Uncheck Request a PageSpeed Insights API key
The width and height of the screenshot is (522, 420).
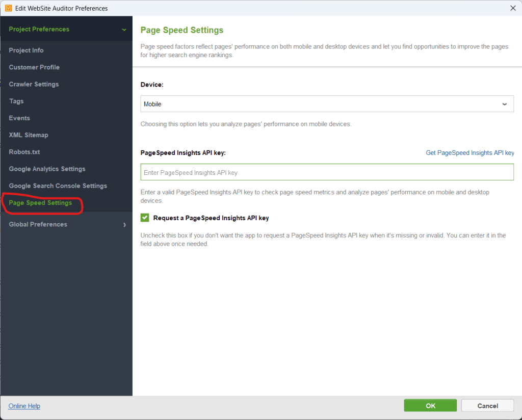(145, 217)
